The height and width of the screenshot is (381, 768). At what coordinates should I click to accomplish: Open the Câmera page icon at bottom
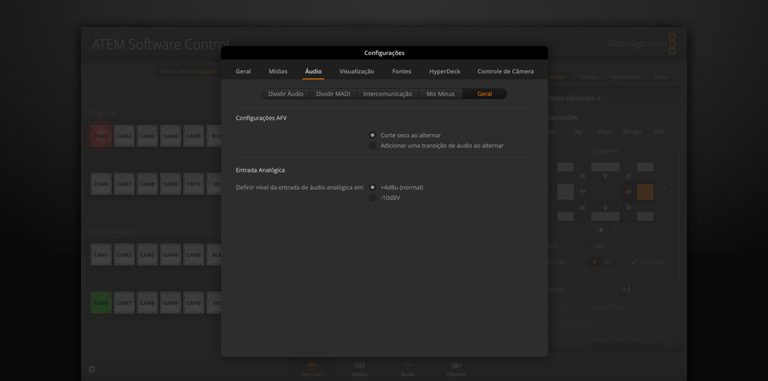tap(456, 369)
